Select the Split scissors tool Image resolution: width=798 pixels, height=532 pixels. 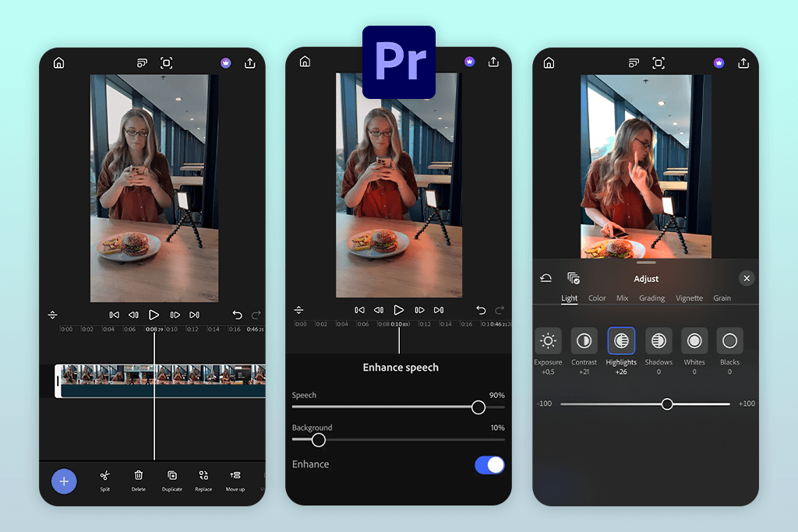(105, 481)
